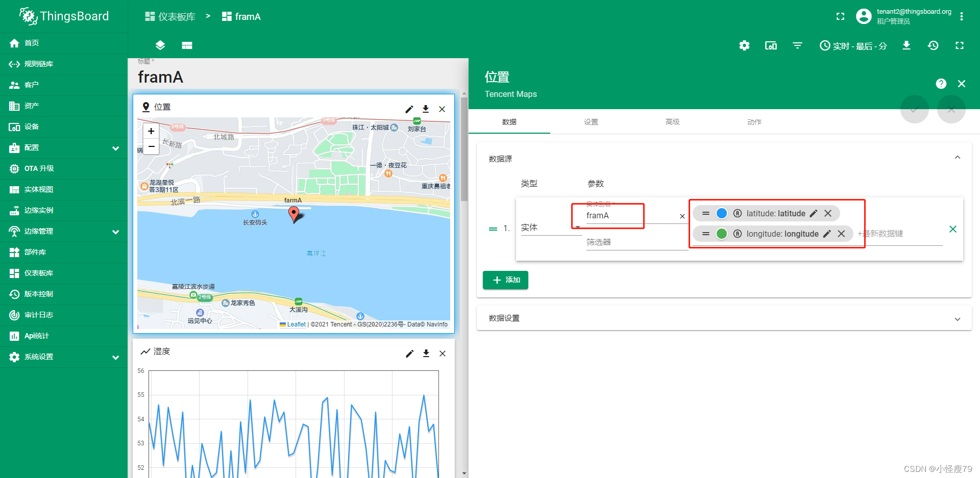Open 仪表板库 from the breadcrumb
Viewport: 980px width, 478px height.
169,16
